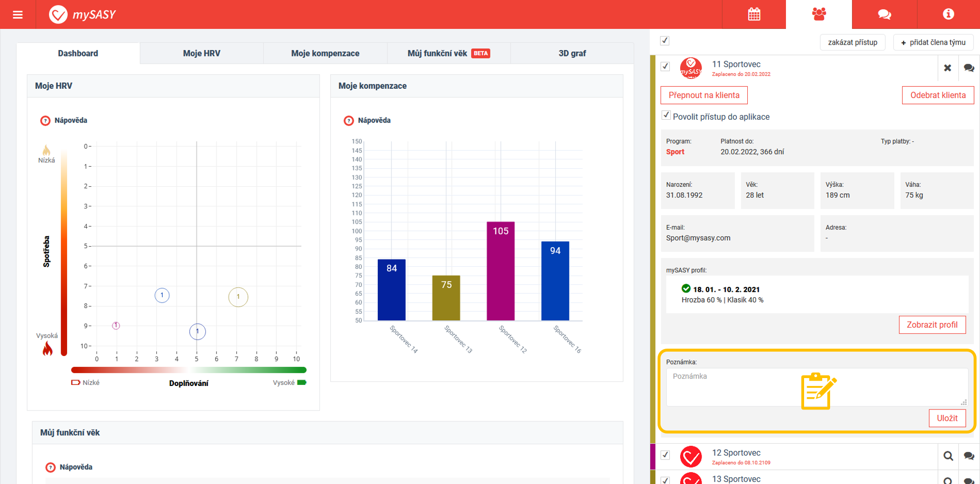Click Odebrat klienta button

[x=938, y=95]
